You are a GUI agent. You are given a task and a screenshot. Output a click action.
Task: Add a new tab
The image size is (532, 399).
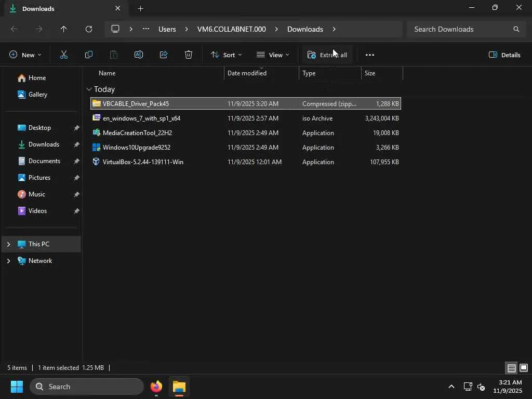pos(140,8)
